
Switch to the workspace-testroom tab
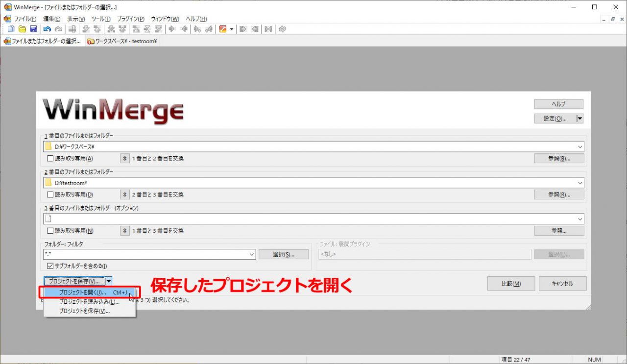point(121,41)
